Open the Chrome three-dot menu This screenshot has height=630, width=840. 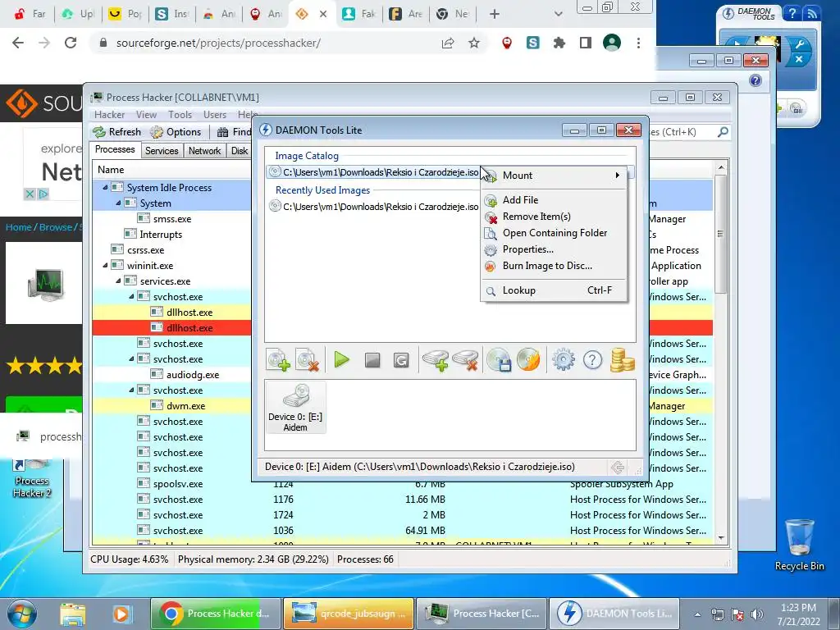coord(638,43)
